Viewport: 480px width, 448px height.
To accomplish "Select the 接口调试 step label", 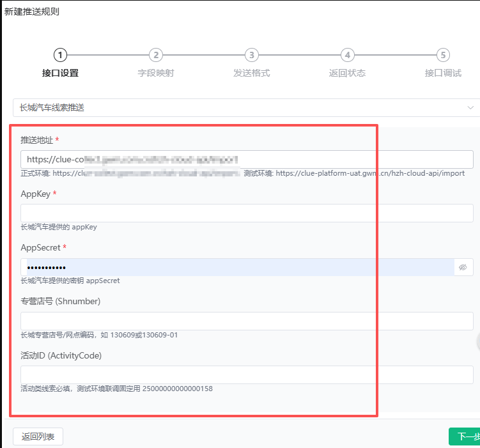I will pyautogui.click(x=443, y=73).
